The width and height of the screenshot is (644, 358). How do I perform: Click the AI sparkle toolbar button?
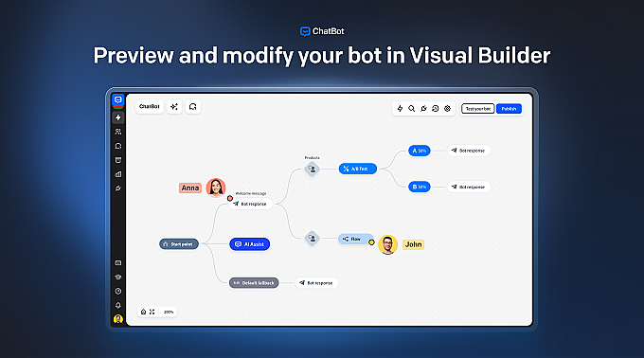point(174,107)
